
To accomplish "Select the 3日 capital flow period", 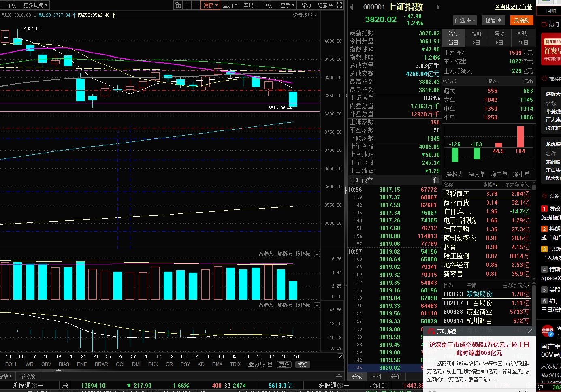I will coord(476,43).
